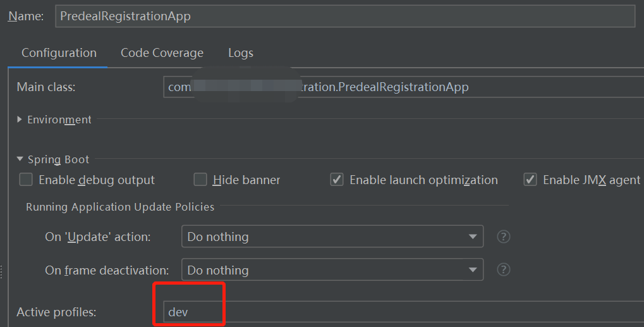Expand the Environment section
644x327 pixels.
(x=20, y=120)
